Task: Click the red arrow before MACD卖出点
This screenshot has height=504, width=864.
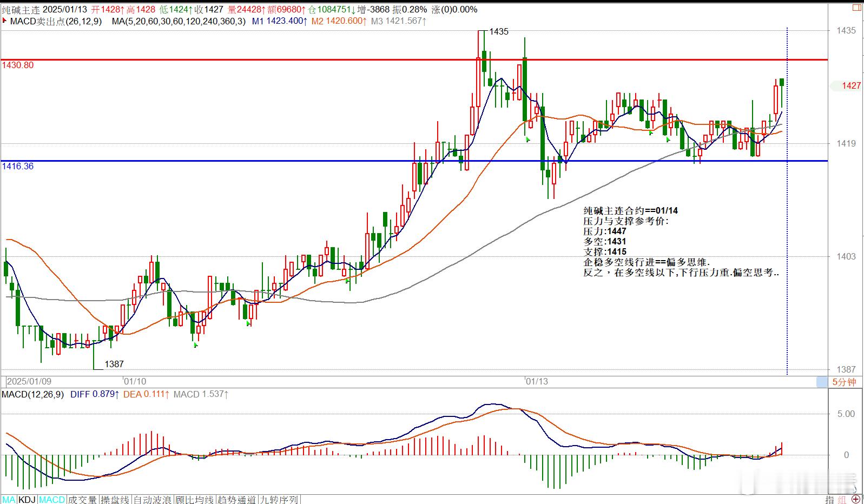Action: click(5, 22)
